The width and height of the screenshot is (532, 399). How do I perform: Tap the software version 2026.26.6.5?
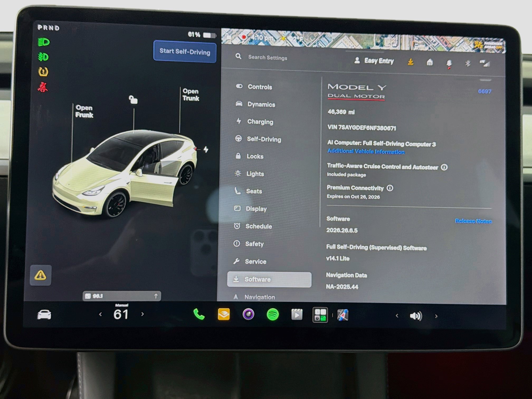click(x=342, y=230)
